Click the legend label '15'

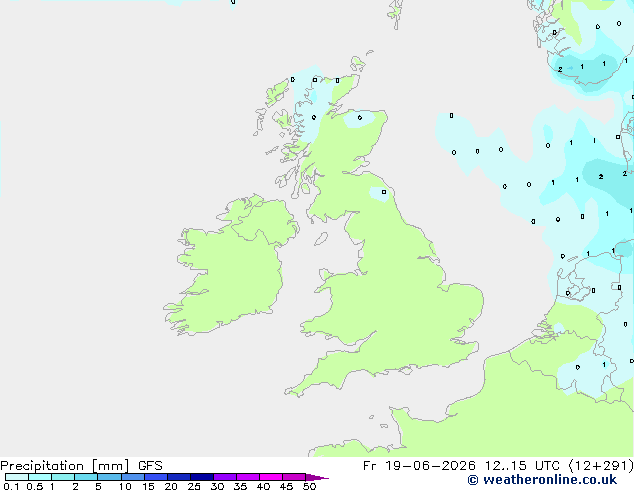click(148, 486)
